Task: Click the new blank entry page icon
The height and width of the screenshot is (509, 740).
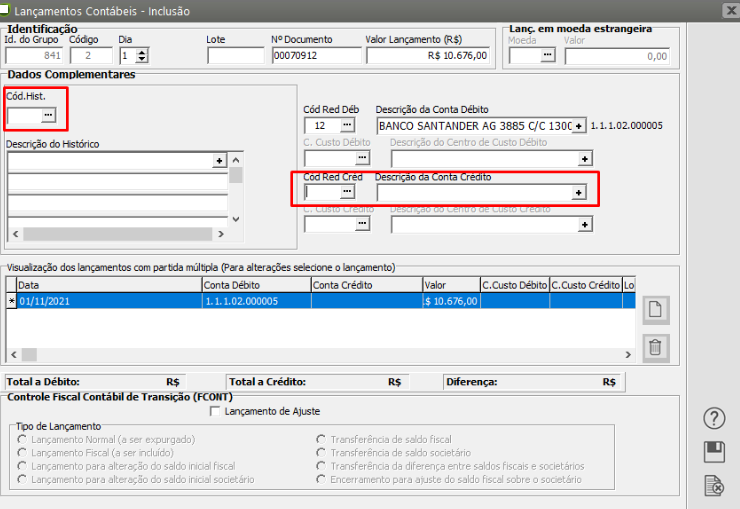Action: [x=655, y=310]
